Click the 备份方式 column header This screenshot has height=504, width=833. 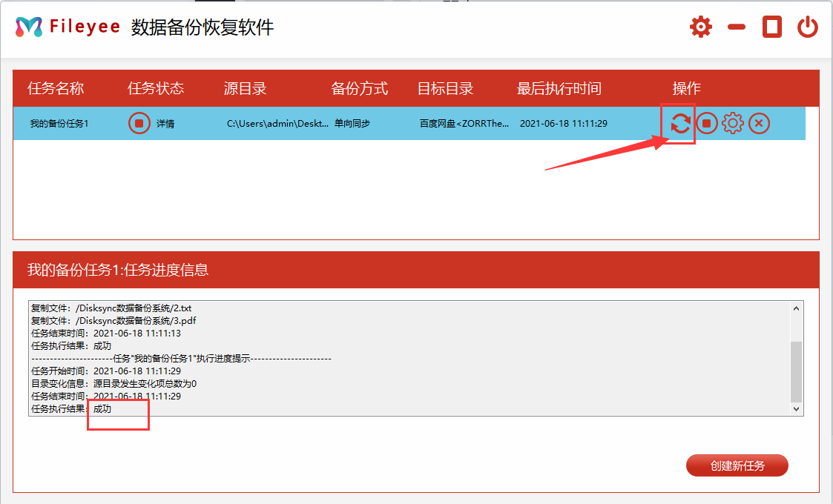point(359,89)
